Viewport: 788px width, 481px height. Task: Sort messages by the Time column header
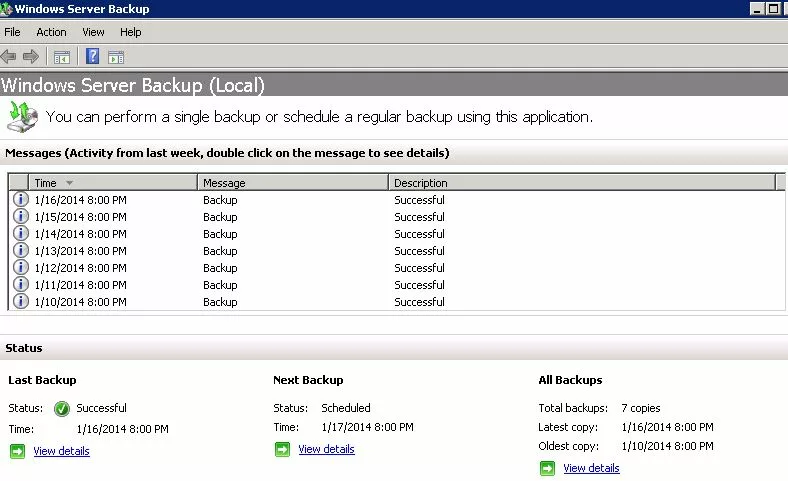pos(113,183)
